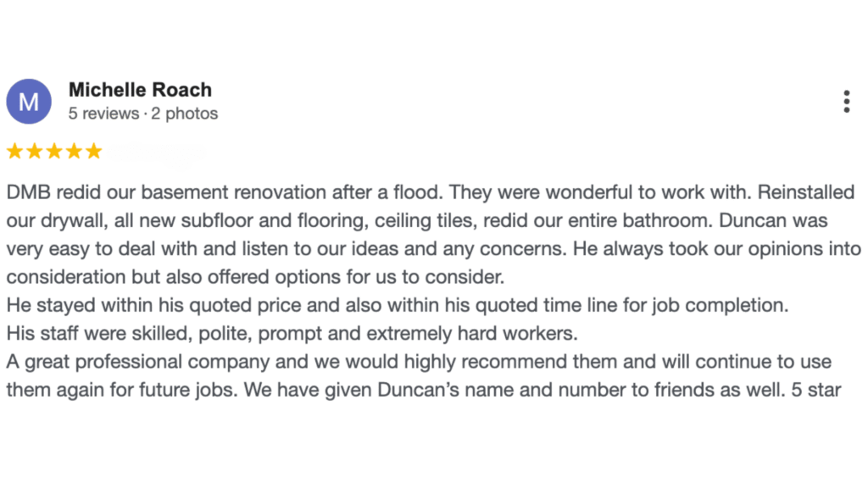Image resolution: width=868 pixels, height=488 pixels.
Task: Click the fourth yellow rating star
Action: (x=74, y=151)
